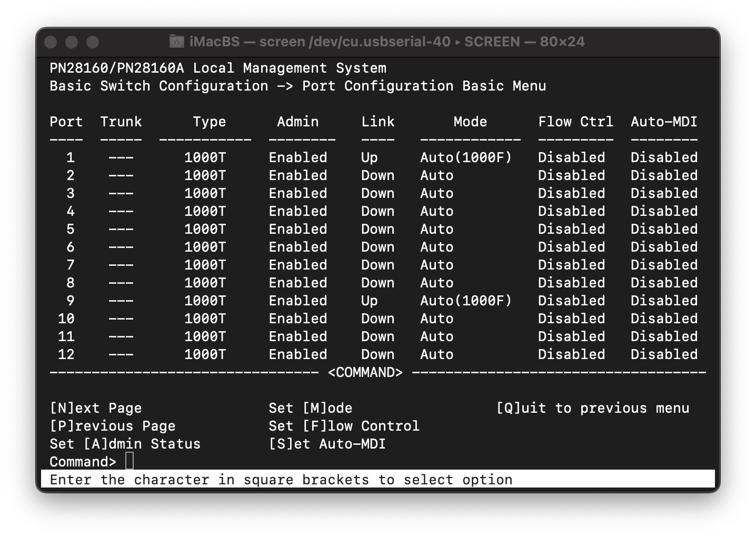Click port 3 type 1000T entry
Viewport: 756px width, 537px height.
(205, 193)
